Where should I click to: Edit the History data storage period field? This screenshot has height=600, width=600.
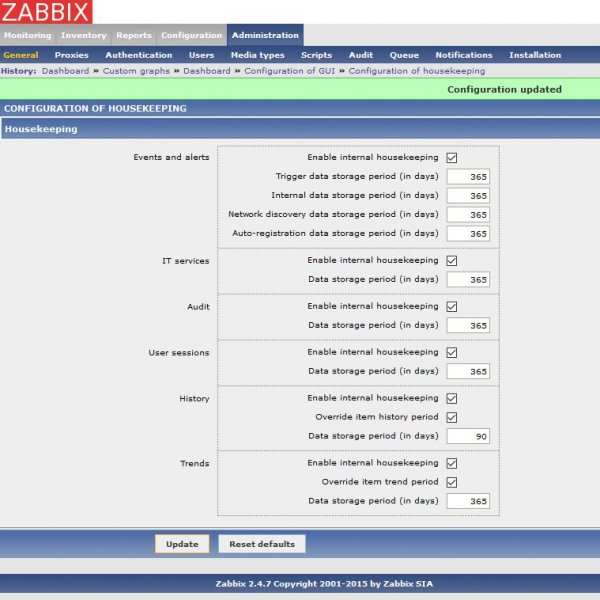pyautogui.click(x=468, y=436)
